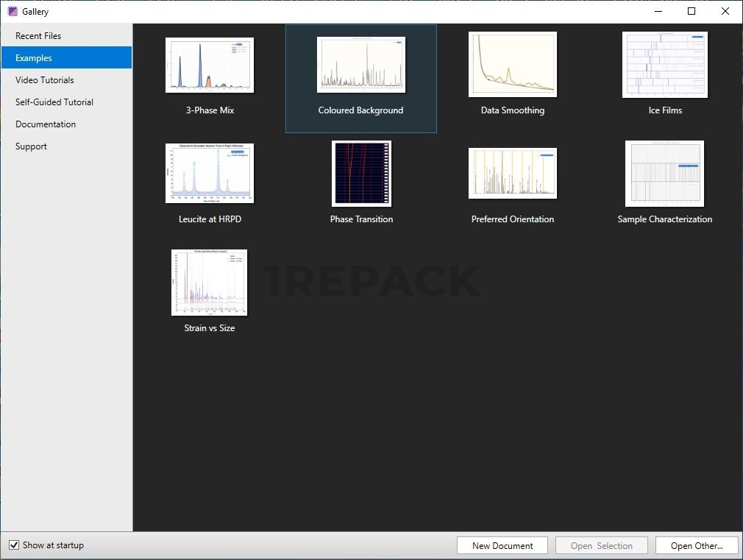Pick the Preferred Orientation example thumbnail
Screen dimensions: 743x560
[512, 174]
